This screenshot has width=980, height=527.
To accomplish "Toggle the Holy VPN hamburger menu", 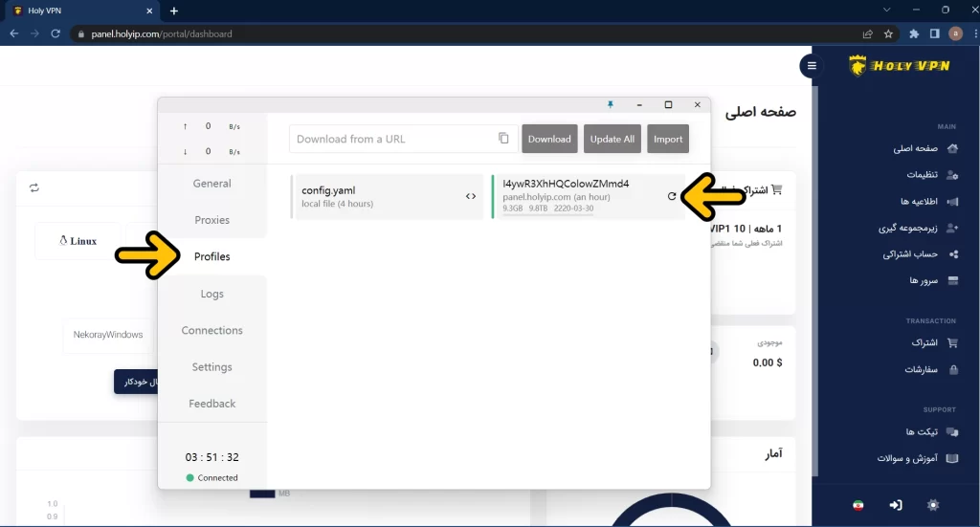I will pyautogui.click(x=812, y=66).
